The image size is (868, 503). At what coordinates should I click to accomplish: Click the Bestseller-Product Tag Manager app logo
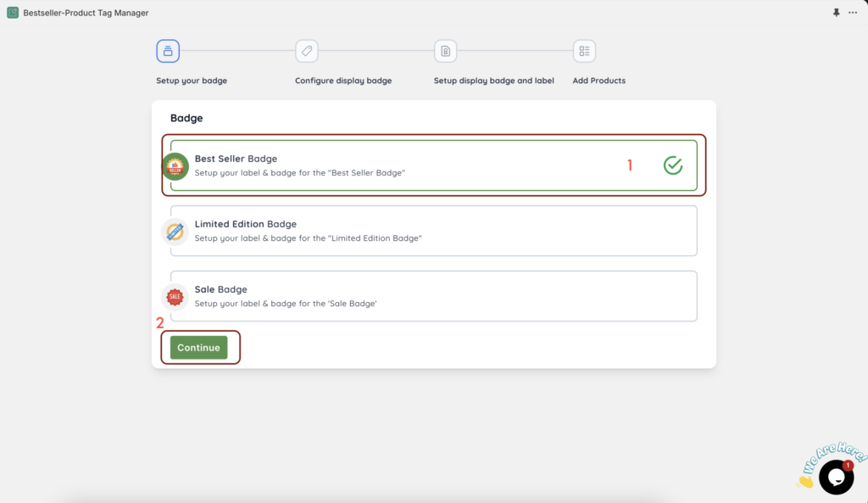[x=13, y=12]
